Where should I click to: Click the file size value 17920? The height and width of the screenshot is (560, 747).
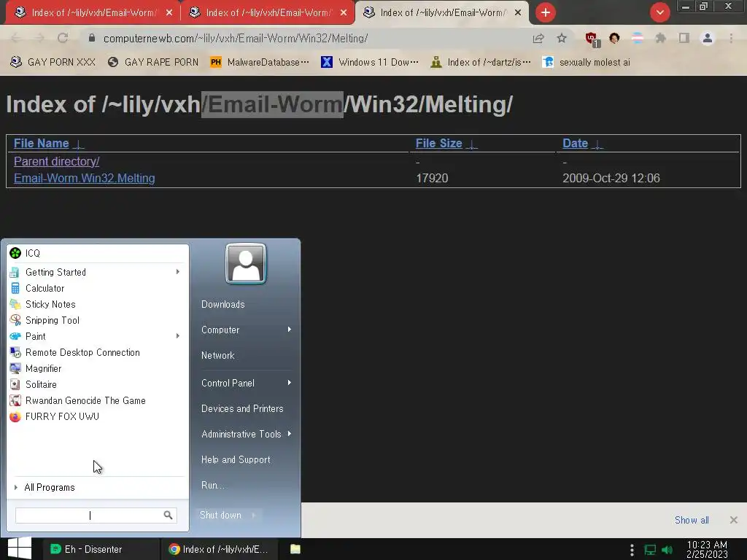click(432, 178)
